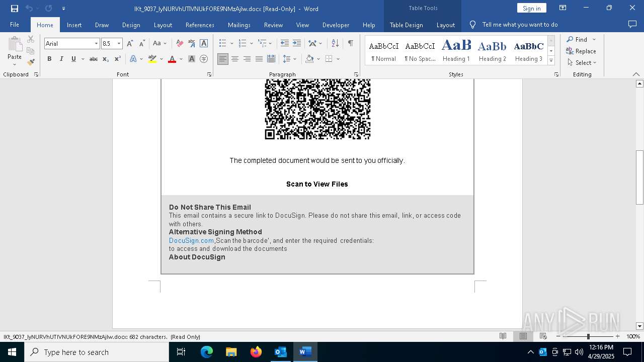Image resolution: width=644 pixels, height=362 pixels.
Task: Open the Table Design ribbon tab
Action: 406,25
